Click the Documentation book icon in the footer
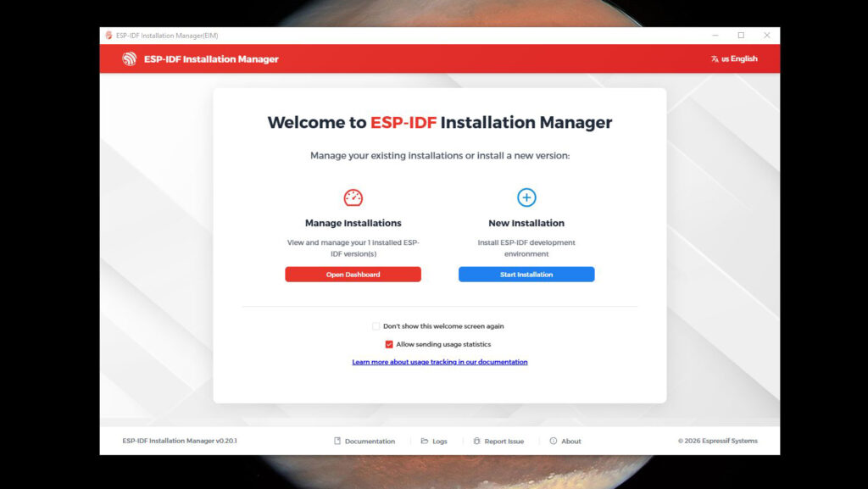The width and height of the screenshot is (868, 489). point(337,441)
